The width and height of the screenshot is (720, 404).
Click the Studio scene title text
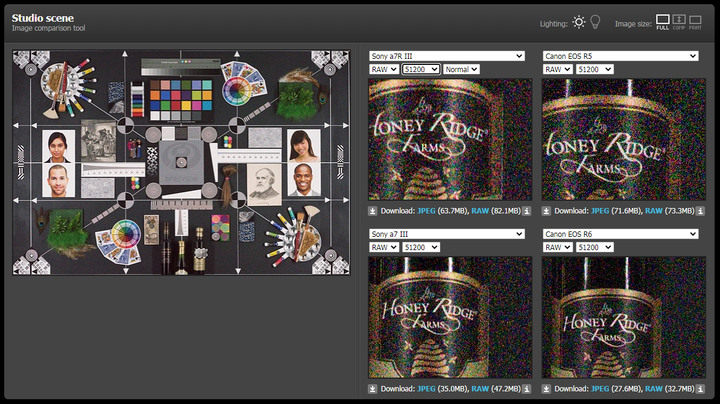[x=43, y=18]
